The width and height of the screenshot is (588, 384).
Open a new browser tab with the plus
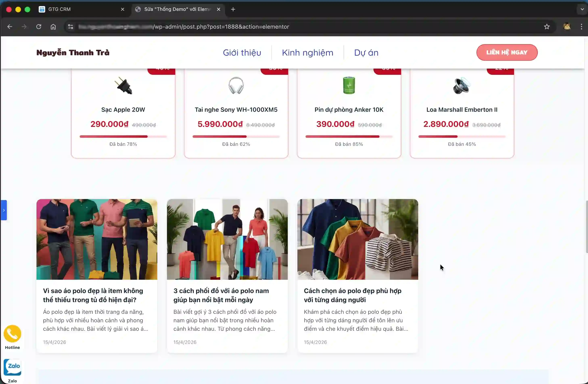[x=232, y=9]
